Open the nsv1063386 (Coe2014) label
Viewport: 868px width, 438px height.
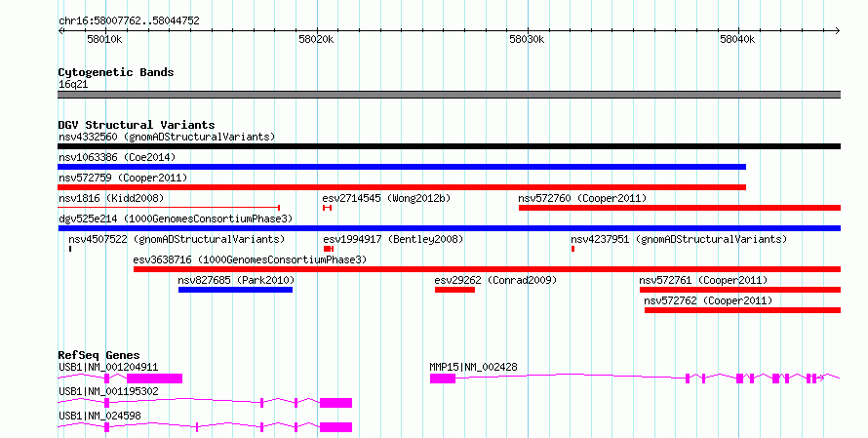click(117, 157)
